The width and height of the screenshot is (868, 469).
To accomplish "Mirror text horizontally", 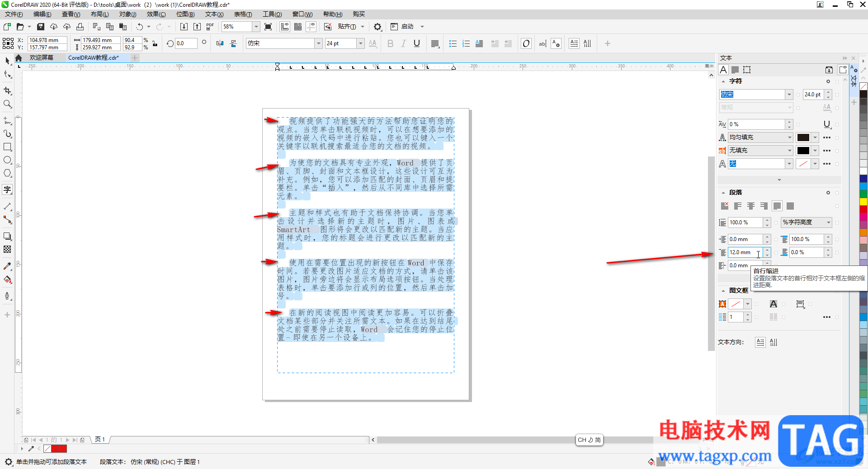I will tap(220, 43).
